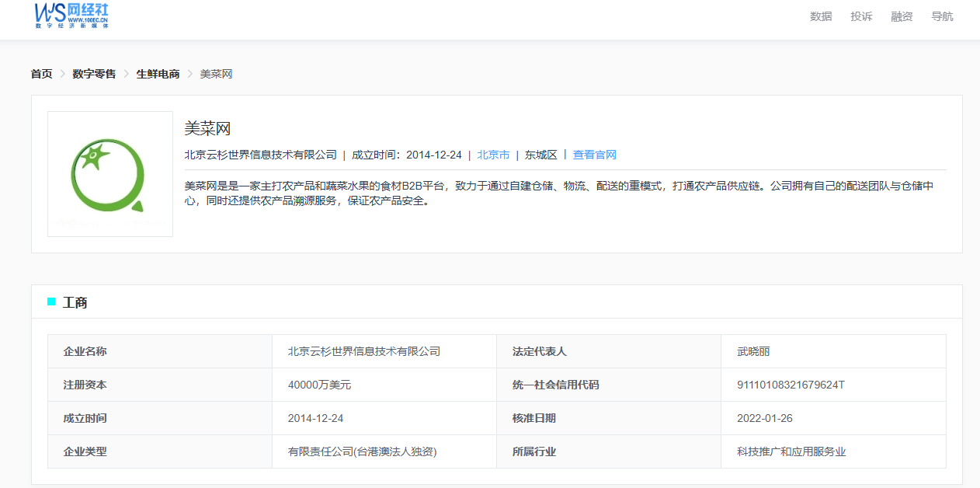The width and height of the screenshot is (980, 488).
Task: Go to 导航 in the header
Action: (x=942, y=16)
